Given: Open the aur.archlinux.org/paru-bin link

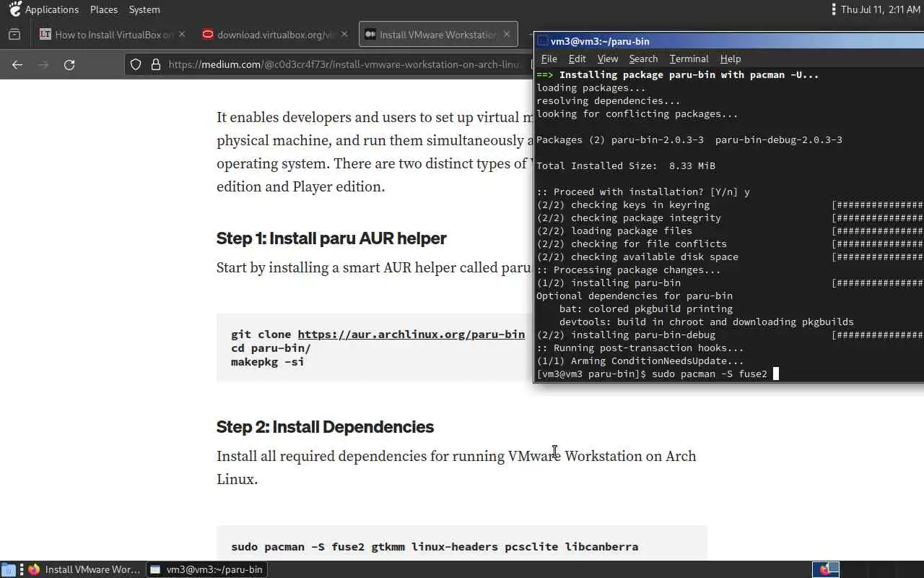Looking at the screenshot, I should pyautogui.click(x=411, y=334).
